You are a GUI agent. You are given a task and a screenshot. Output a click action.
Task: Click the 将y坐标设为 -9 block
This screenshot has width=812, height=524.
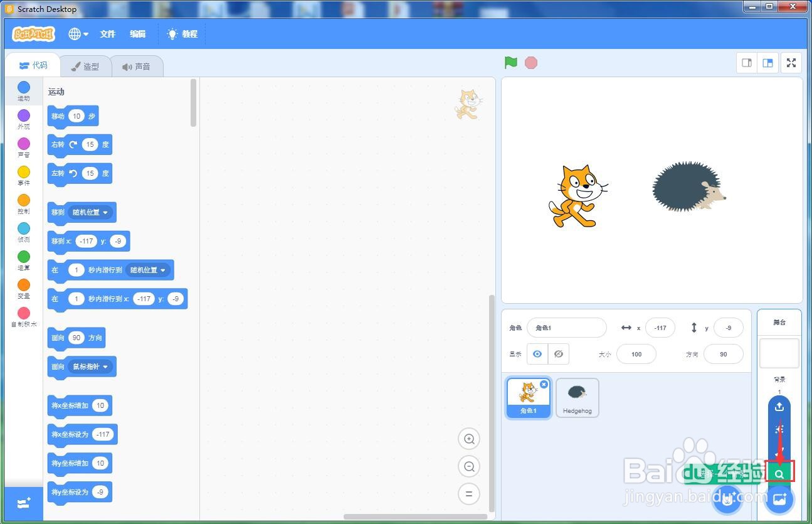click(x=80, y=493)
